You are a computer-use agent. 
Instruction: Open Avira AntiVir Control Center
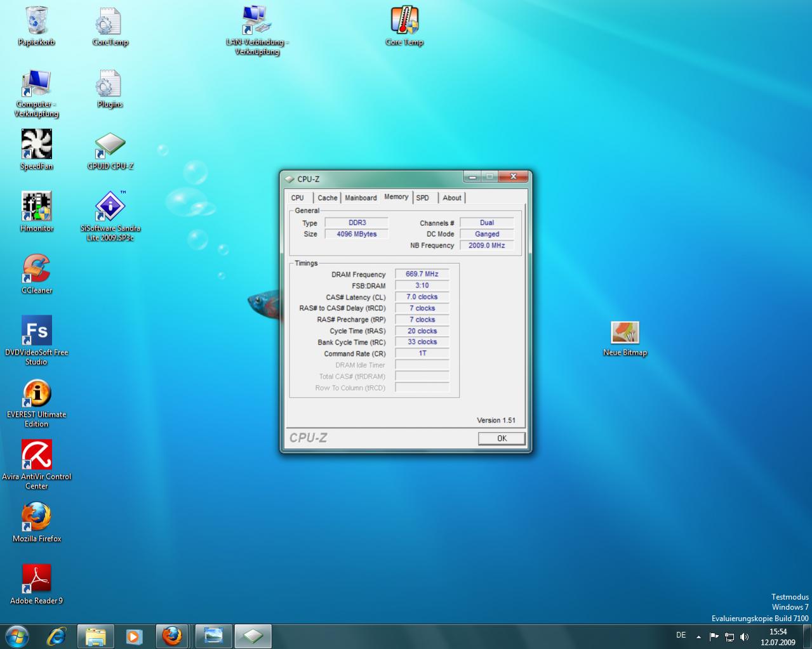coord(37,464)
